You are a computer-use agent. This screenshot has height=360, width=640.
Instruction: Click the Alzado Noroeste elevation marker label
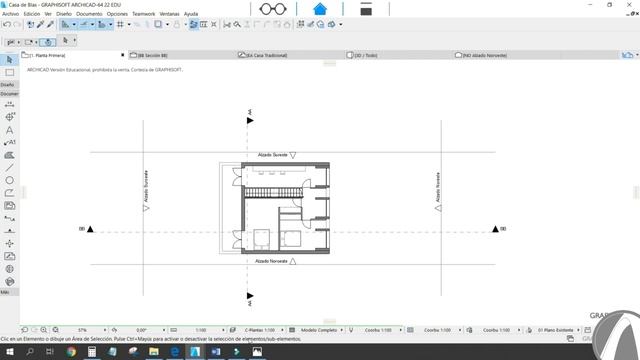pos(271,261)
